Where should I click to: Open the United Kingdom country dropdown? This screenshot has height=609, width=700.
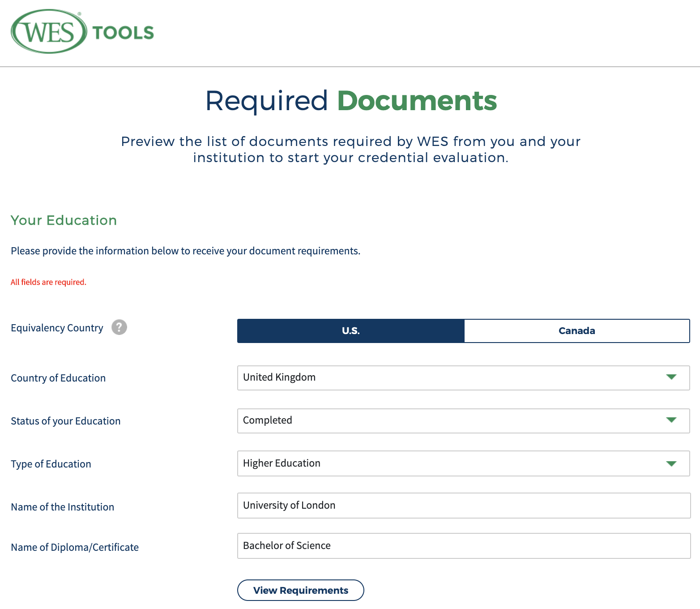[463, 378]
